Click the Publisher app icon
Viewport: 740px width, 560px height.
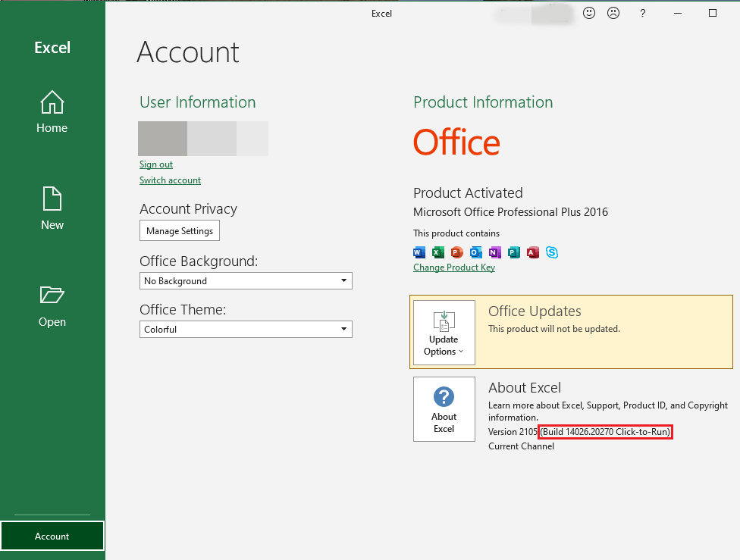pos(514,252)
